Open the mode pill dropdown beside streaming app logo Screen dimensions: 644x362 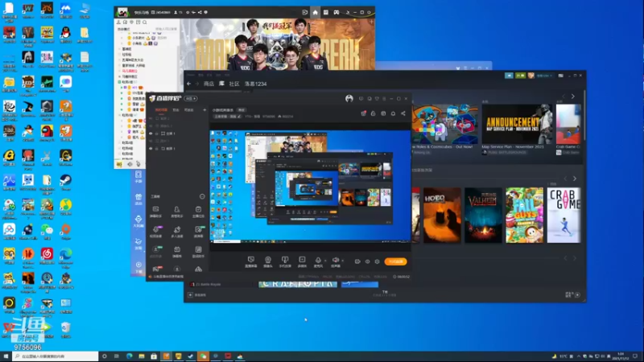coord(191,98)
